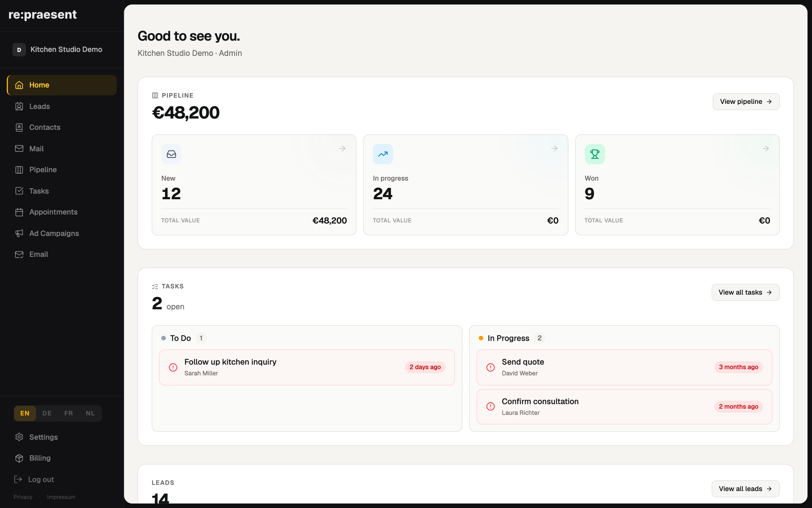Open Appointments in sidebar
Screen dimensions: 812x508
coord(62,212)
